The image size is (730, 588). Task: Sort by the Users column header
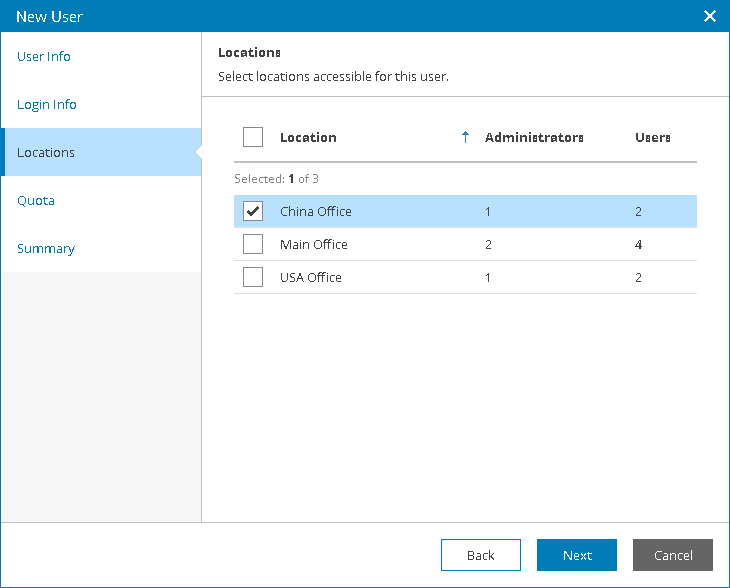coord(653,137)
